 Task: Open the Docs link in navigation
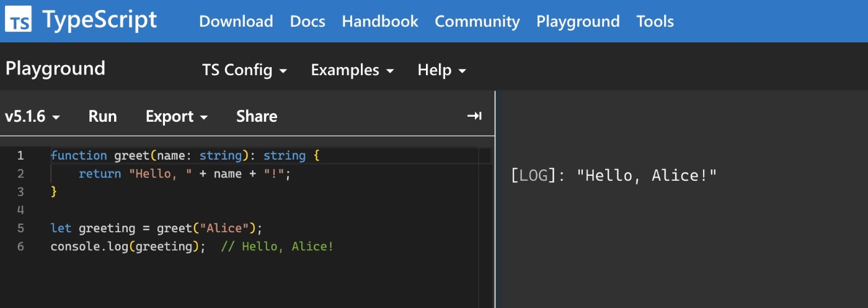308,21
